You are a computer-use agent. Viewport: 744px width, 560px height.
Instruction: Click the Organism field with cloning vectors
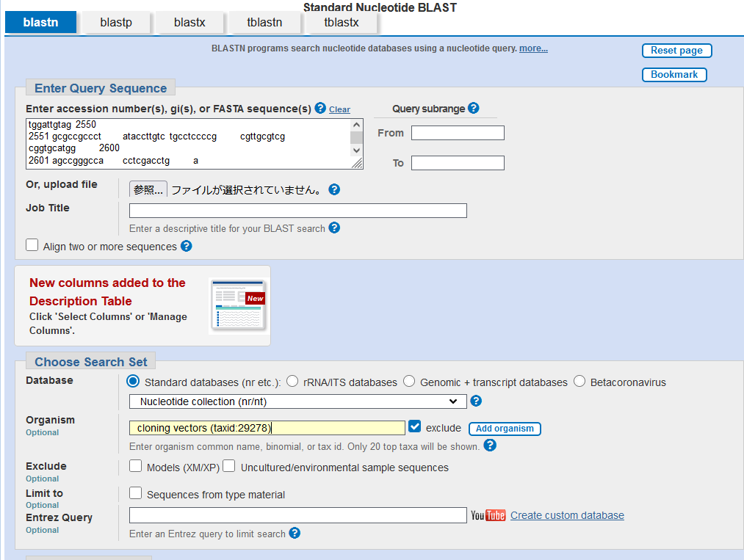click(267, 428)
